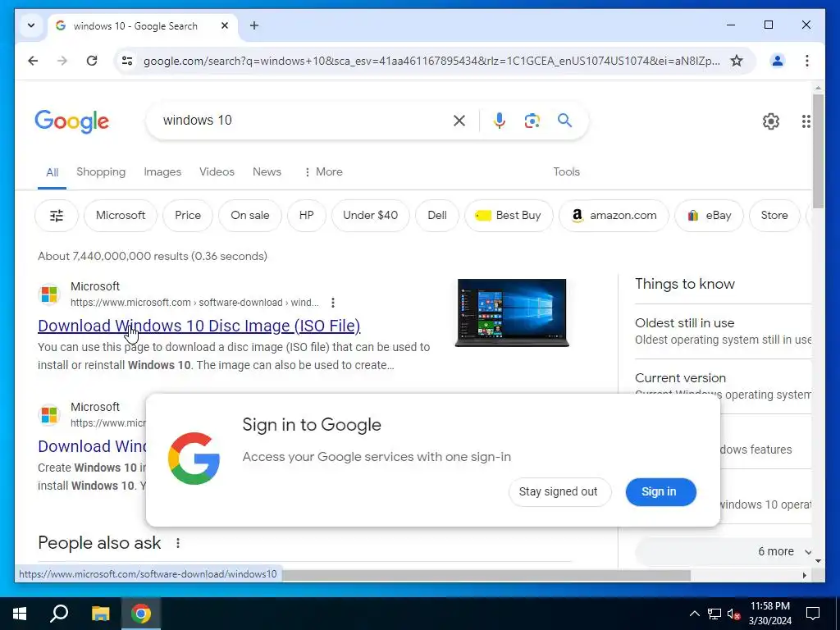
Task: Open the Windows Start menu
Action: point(20,614)
